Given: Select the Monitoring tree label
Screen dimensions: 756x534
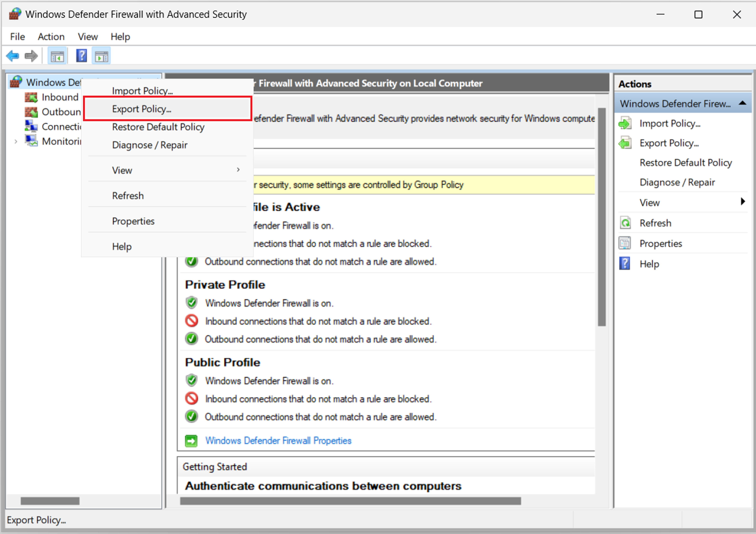Looking at the screenshot, I should [x=61, y=141].
